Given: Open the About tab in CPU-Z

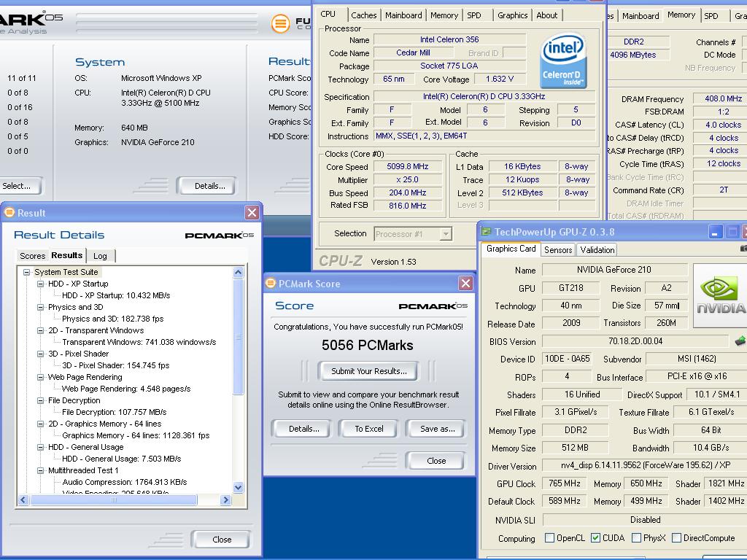Looking at the screenshot, I should pos(546,15).
